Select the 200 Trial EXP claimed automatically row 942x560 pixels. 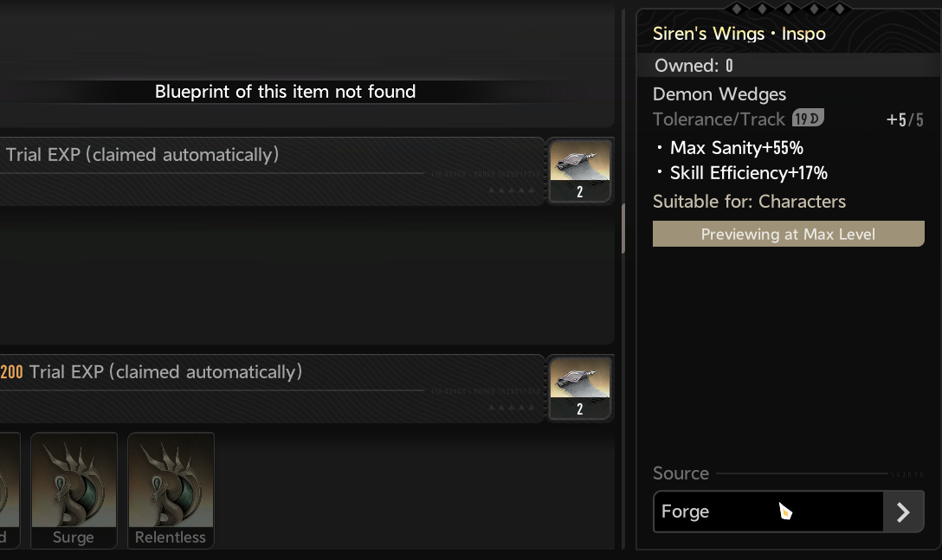272,389
